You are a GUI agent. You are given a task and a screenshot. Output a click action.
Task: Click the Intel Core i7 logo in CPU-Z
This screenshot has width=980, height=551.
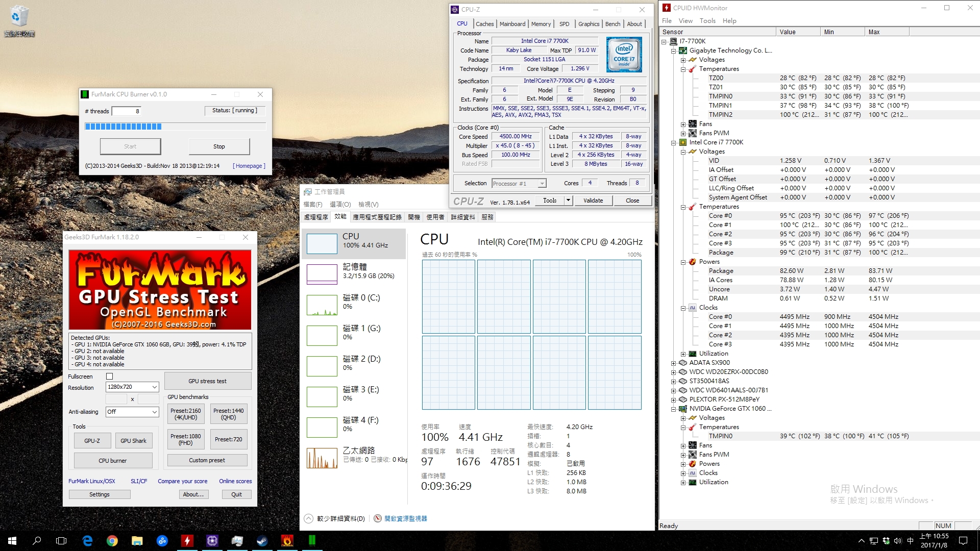click(x=624, y=55)
